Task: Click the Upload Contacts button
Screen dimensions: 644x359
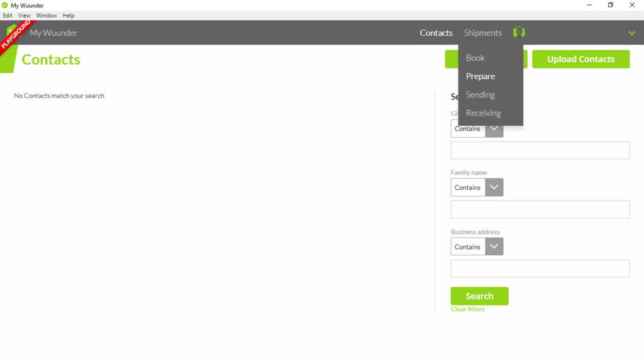Action: (x=580, y=59)
